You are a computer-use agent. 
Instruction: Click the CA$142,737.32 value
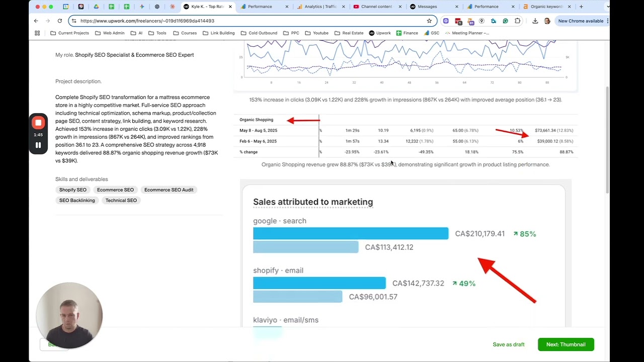(418, 284)
